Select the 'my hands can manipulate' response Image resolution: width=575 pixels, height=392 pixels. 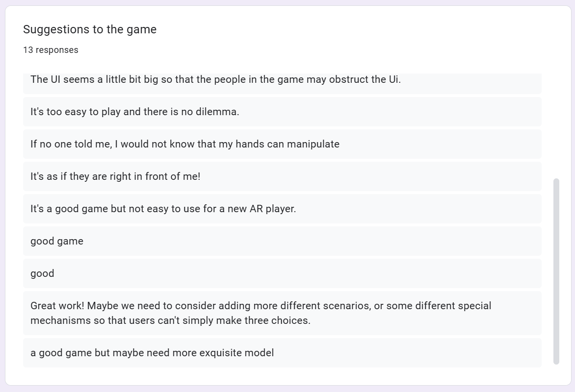(282, 144)
